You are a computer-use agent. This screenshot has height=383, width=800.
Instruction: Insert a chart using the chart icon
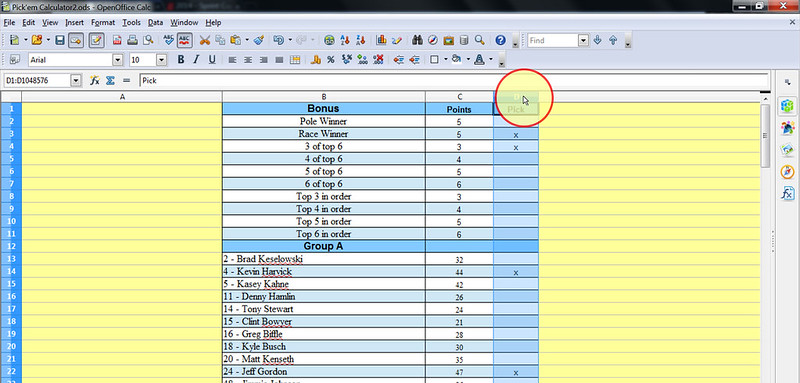point(381,40)
